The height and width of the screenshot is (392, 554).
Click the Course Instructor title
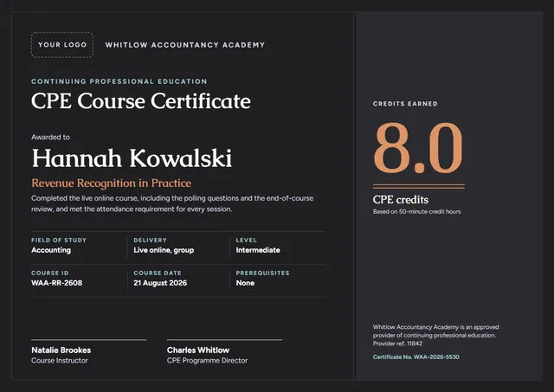click(x=60, y=361)
